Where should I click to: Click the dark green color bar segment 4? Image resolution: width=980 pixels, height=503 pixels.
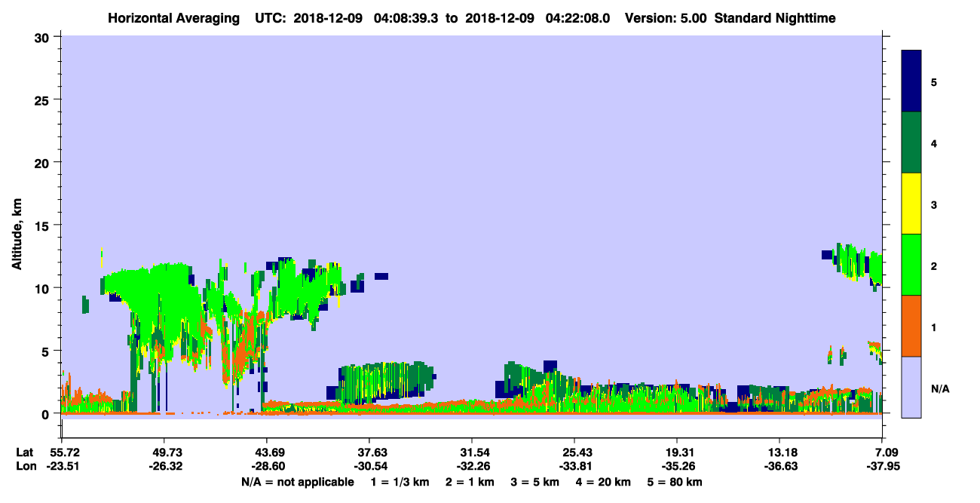click(911, 143)
